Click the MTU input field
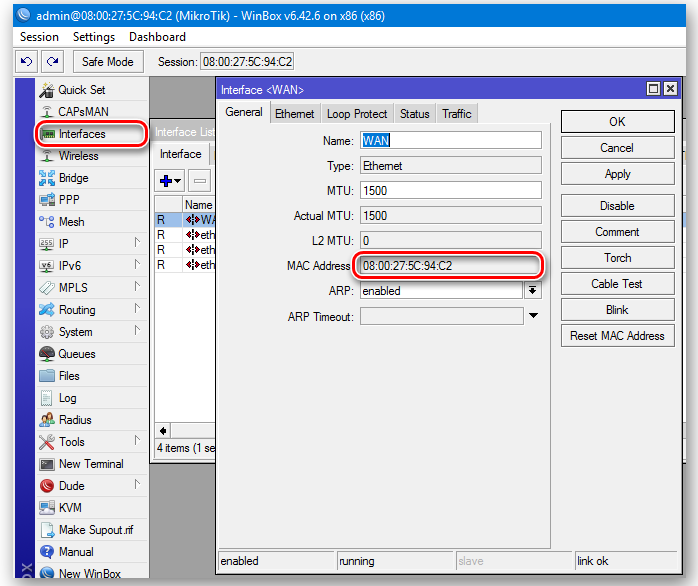 tap(450, 190)
